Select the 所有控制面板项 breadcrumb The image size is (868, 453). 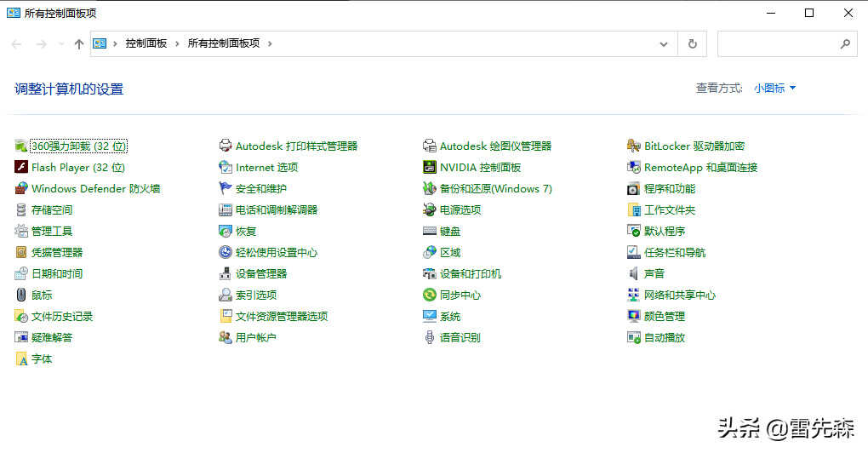coord(224,43)
